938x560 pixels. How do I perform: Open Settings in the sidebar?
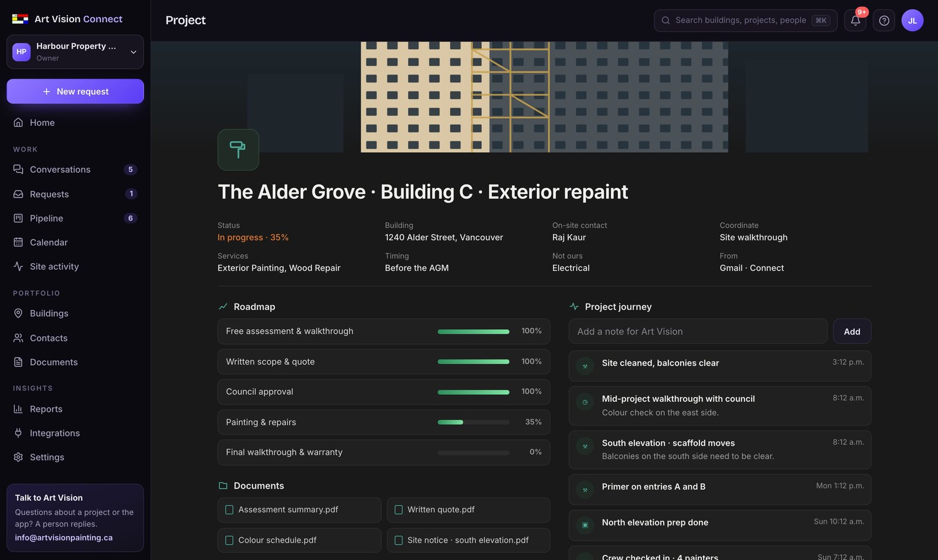(x=75, y=457)
